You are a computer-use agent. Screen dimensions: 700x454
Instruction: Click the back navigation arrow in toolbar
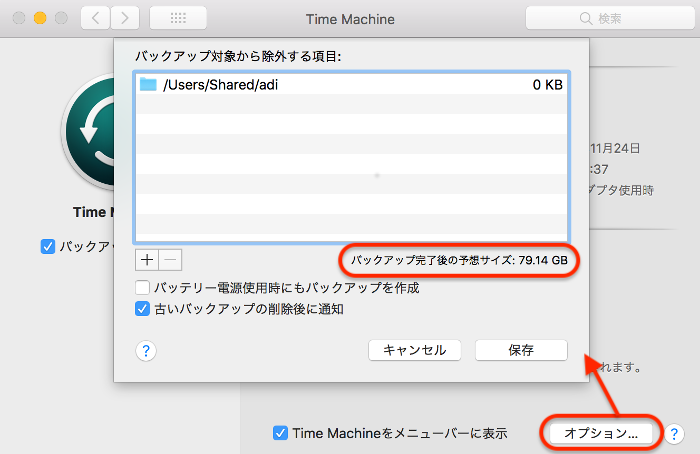click(x=96, y=18)
